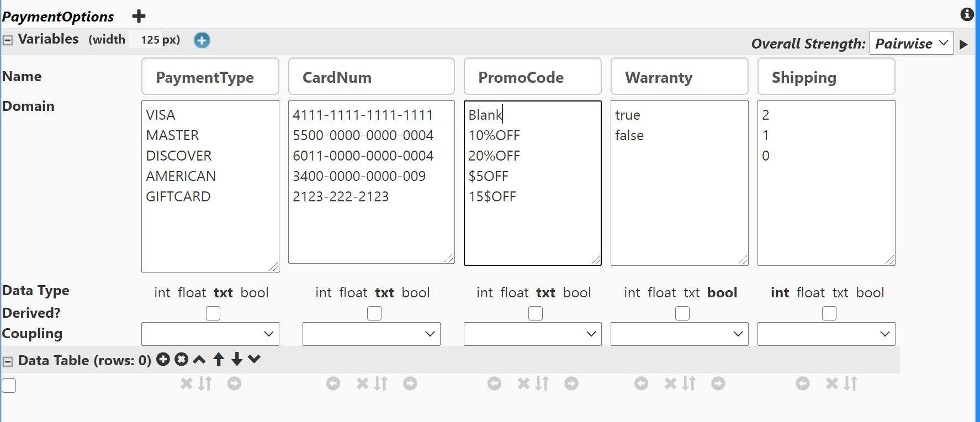
Task: Open the info icon at top right
Action: (967, 14)
